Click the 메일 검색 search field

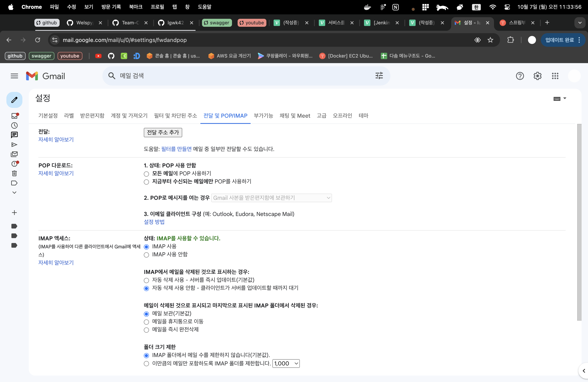(x=242, y=76)
